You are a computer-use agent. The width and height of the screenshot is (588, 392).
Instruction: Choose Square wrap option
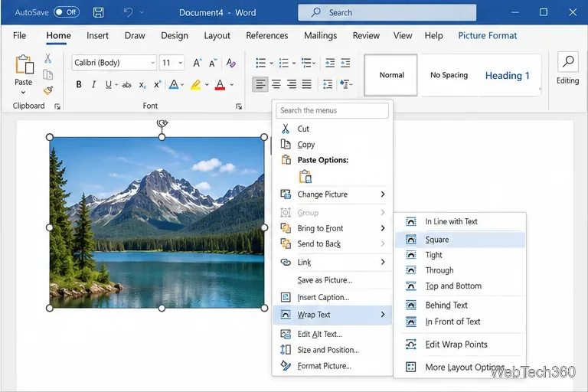click(x=460, y=240)
